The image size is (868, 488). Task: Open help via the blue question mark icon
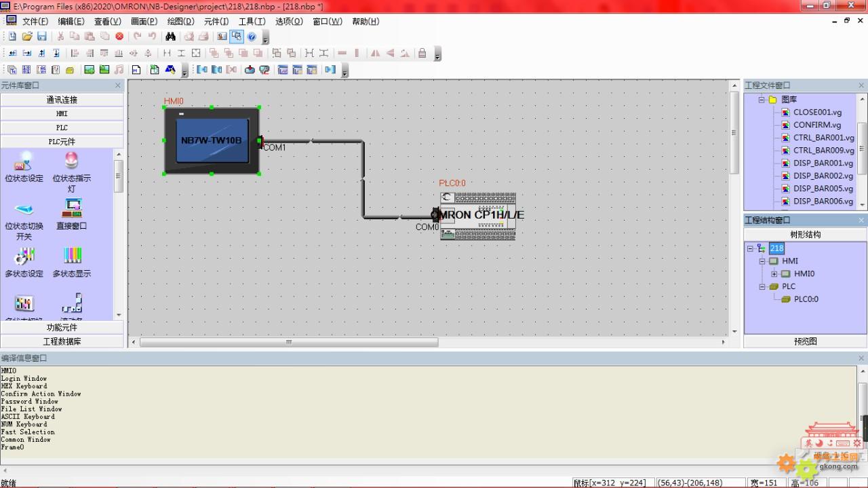click(252, 36)
